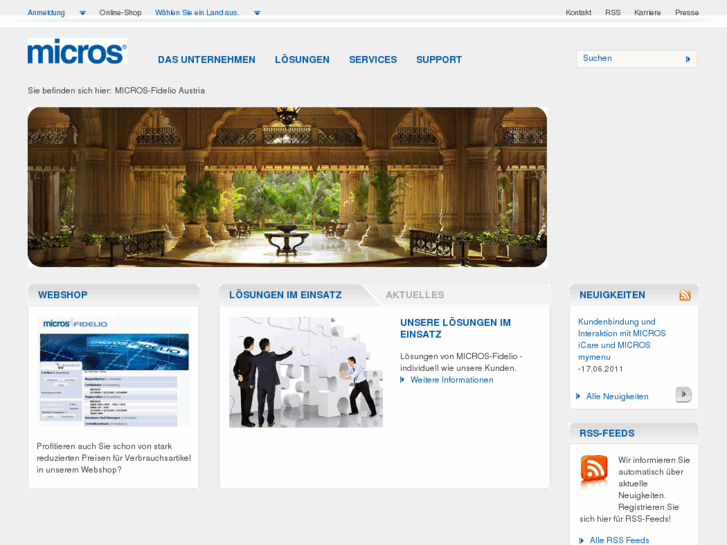Screen dimensions: 727x545
Task: Click the next-news arrow button in Neuigkeiten
Action: coord(683,395)
